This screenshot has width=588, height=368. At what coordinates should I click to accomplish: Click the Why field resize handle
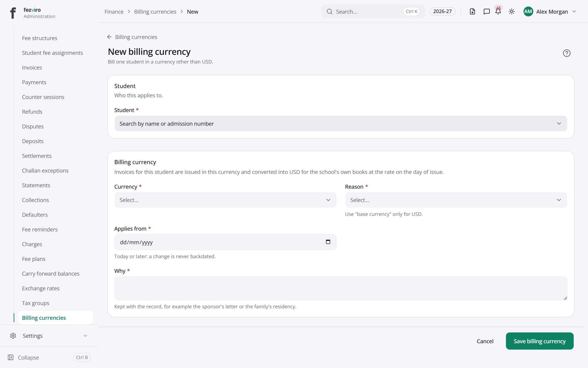pyautogui.click(x=565, y=298)
